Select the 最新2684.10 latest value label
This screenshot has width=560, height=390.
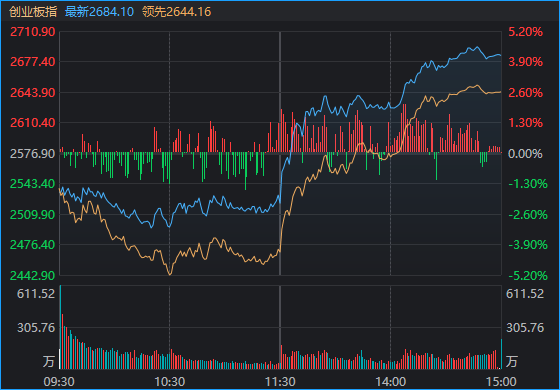pyautogui.click(x=99, y=11)
